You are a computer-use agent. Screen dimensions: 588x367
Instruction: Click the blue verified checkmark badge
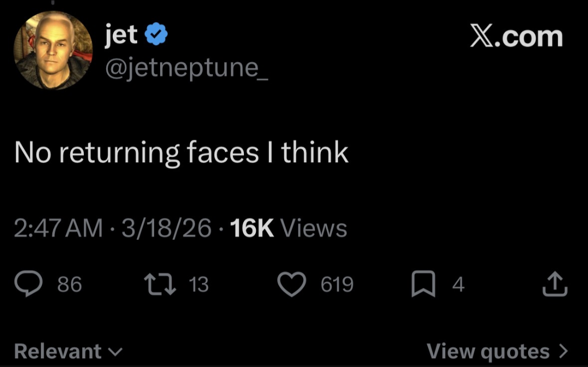click(x=156, y=35)
